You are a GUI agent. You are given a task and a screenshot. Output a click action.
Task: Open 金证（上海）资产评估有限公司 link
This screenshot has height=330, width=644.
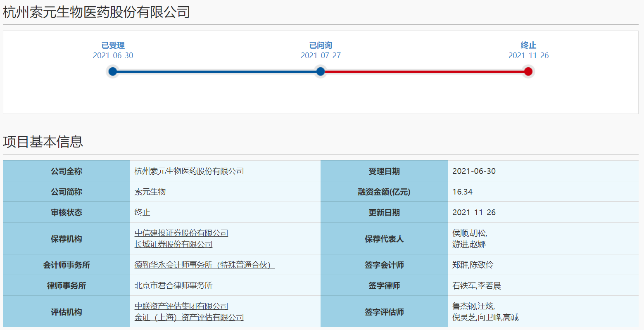tap(189, 317)
